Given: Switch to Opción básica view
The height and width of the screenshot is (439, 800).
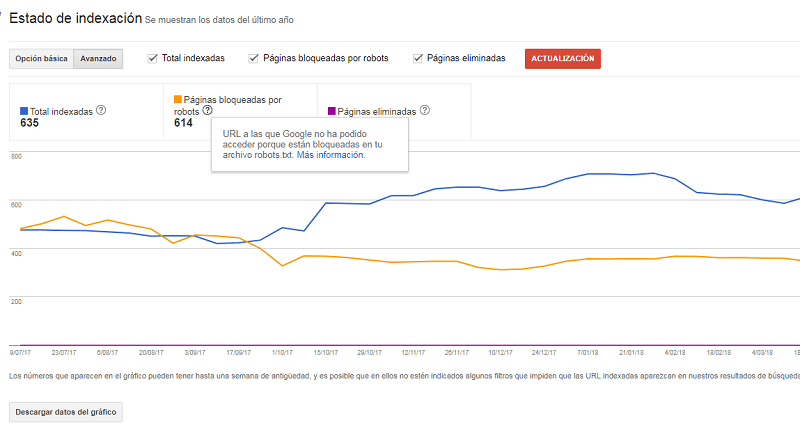Looking at the screenshot, I should pyautogui.click(x=42, y=59).
